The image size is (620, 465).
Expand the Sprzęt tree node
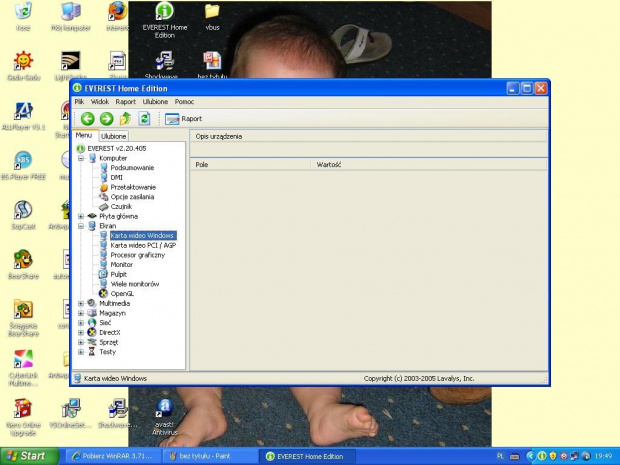click(x=81, y=342)
